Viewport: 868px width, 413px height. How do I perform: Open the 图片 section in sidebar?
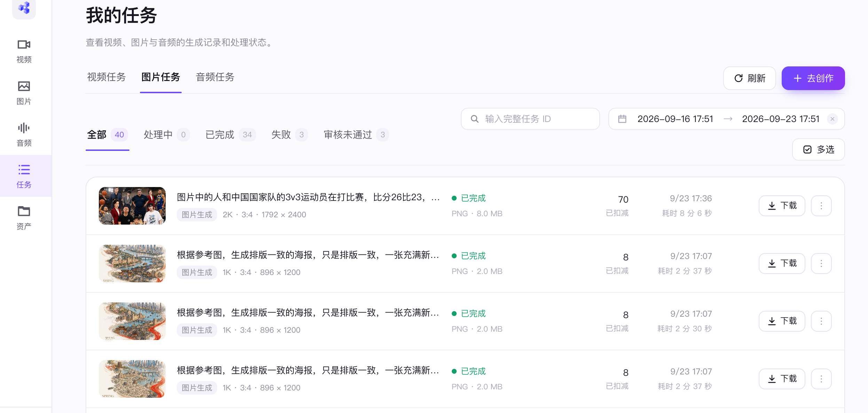click(24, 93)
